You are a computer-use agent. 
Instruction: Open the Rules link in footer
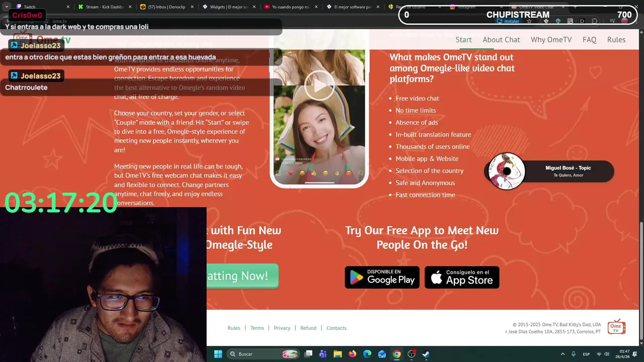click(234, 328)
